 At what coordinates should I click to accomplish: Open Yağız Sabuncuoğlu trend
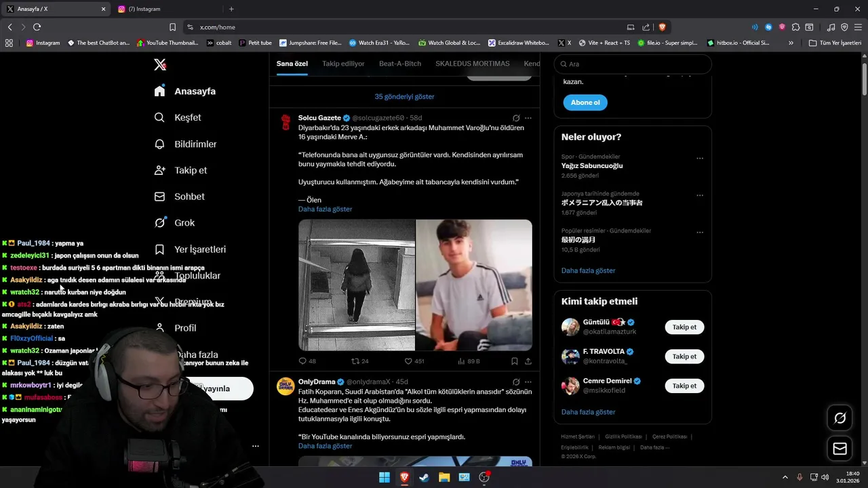click(592, 166)
